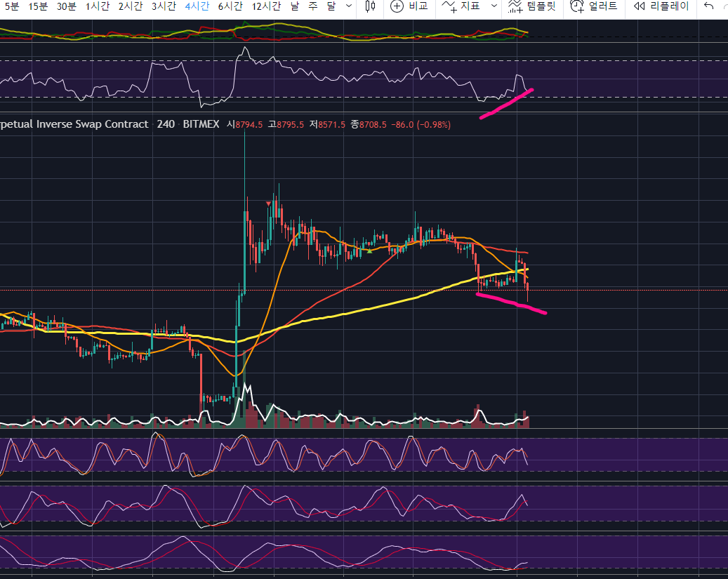Click the open value 8794.5
This screenshot has height=579, width=728.
(249, 124)
